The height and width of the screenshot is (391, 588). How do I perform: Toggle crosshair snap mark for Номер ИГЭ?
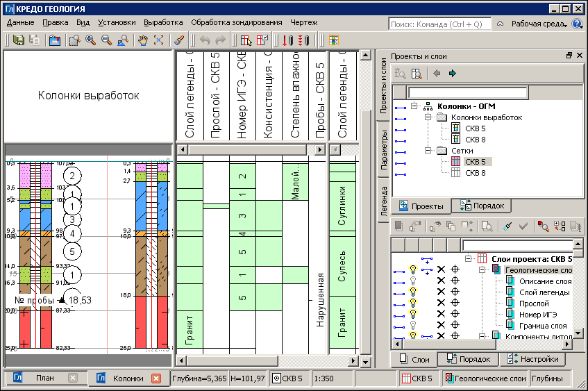point(455,314)
